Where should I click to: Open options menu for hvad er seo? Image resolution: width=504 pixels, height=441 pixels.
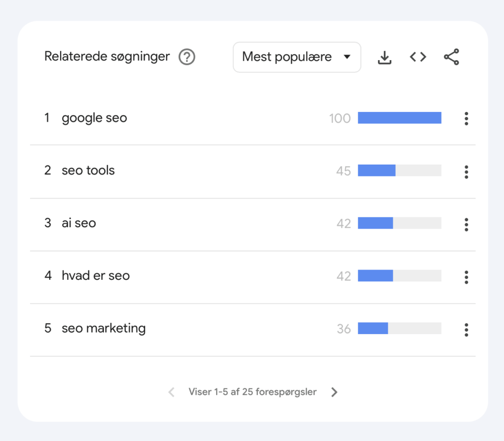click(466, 277)
